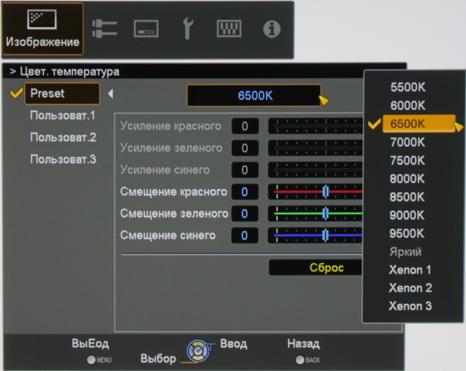Click the Назад label
Viewport: 466px width, 371px height.
[303, 344]
